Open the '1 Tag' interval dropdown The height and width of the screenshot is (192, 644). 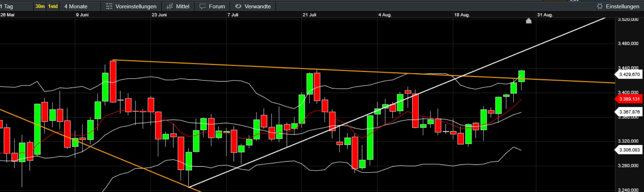pyautogui.click(x=16, y=6)
